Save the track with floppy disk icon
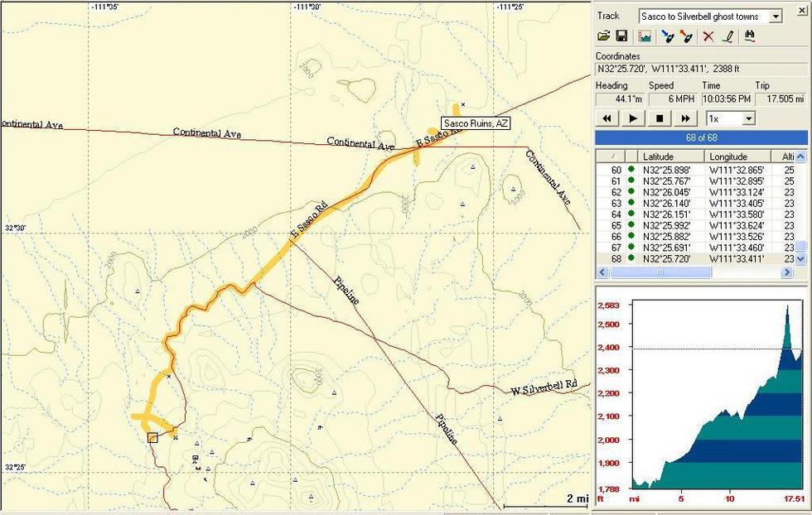 (621, 36)
